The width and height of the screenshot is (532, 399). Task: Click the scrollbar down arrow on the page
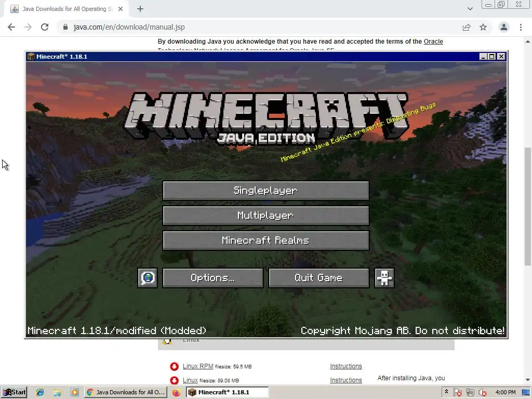(x=528, y=380)
